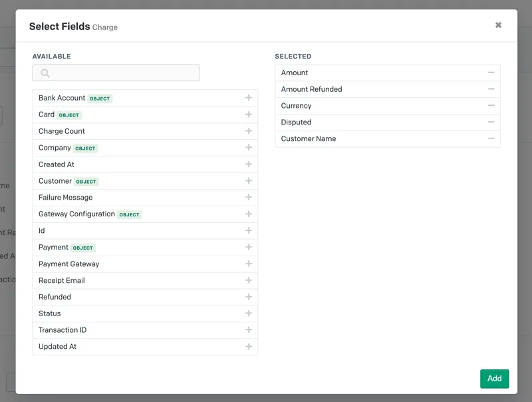This screenshot has width=532, height=402.
Task: Add the Failure Message field
Action: pos(249,197)
